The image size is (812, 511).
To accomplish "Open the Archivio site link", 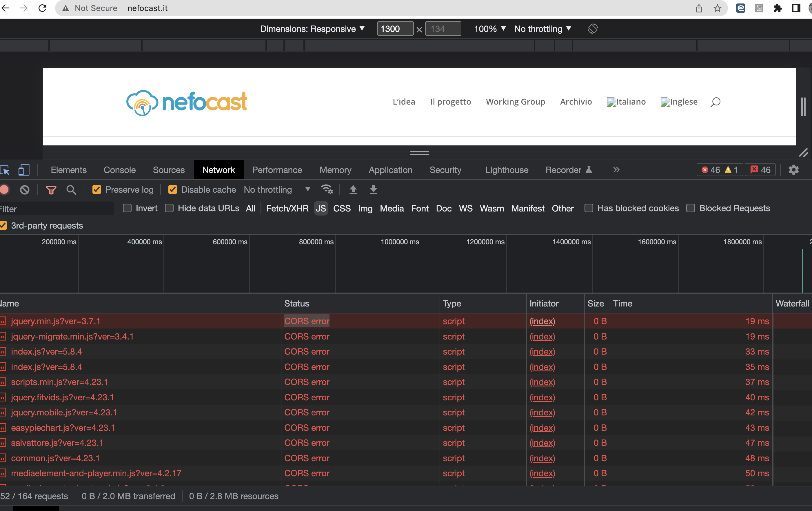I will click(x=576, y=102).
